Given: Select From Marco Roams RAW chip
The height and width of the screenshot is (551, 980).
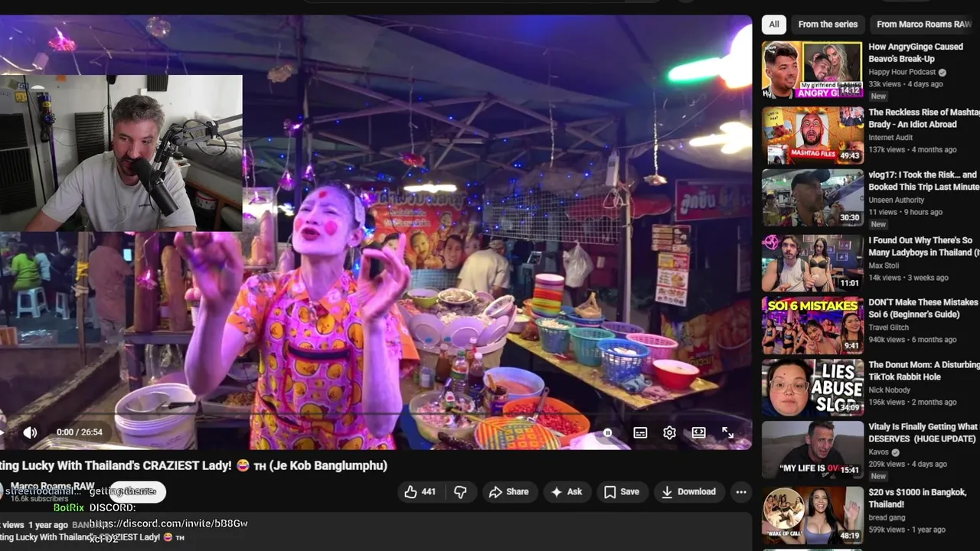Looking at the screenshot, I should (x=924, y=24).
